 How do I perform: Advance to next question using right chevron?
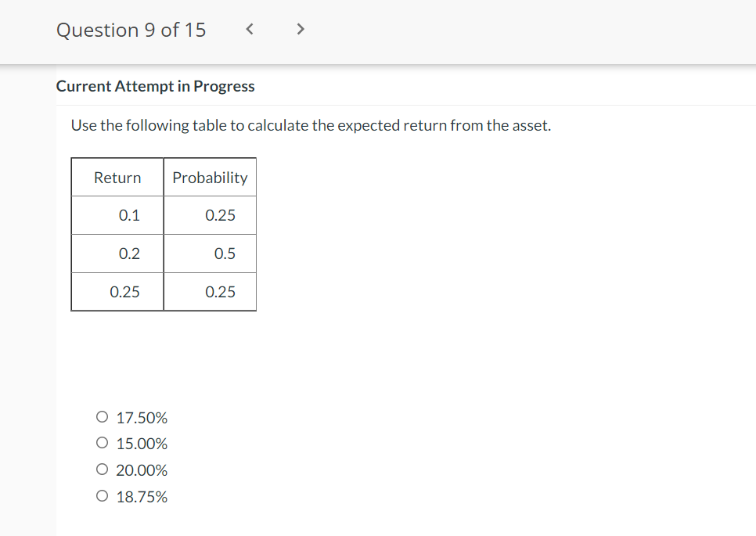(x=300, y=28)
